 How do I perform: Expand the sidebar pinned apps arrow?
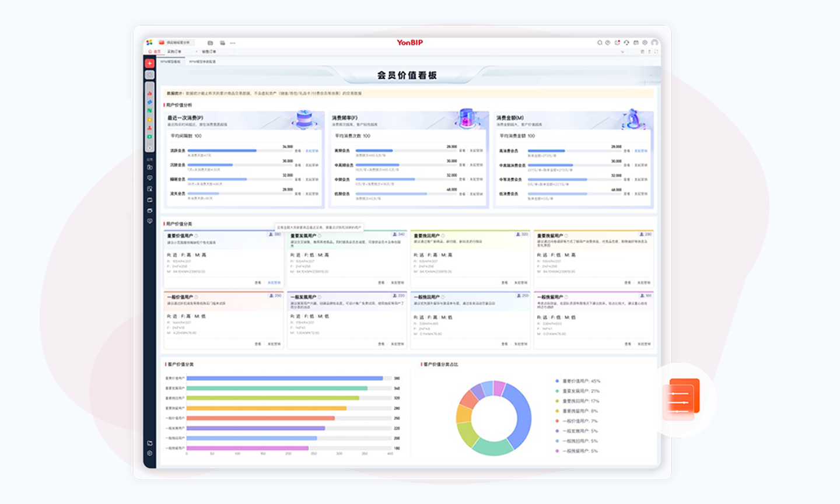pyautogui.click(x=149, y=148)
